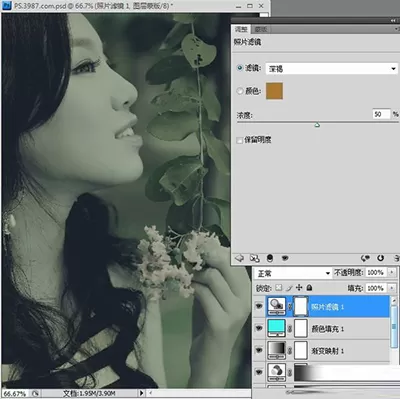Image resolution: width=400 pixels, height=399 pixels.
Task: Click the canvas horizontal scroll left arrow
Action: 151,393
